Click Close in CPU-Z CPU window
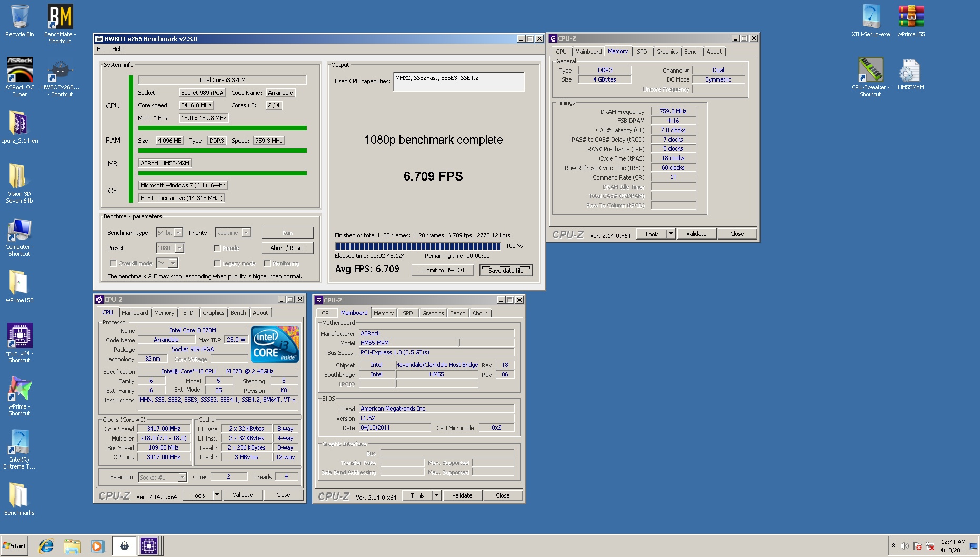Viewport: 980px width, 557px height. click(x=283, y=495)
